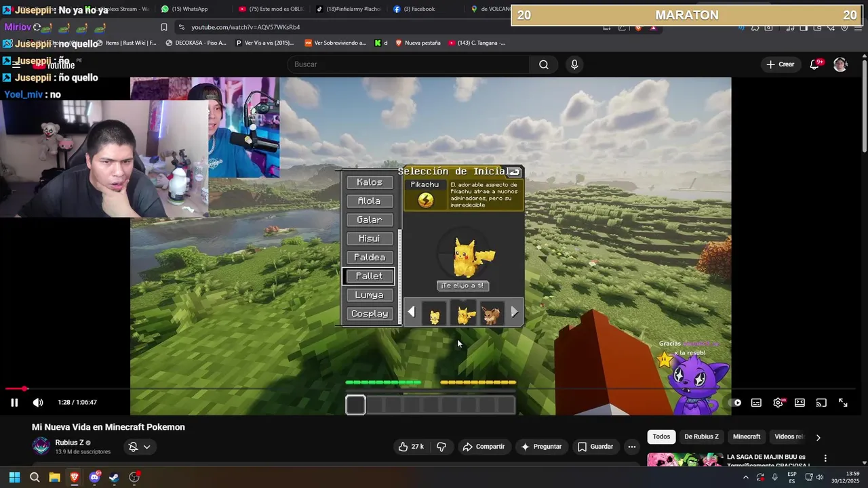868x488 pixels.
Task: Click the Preguntar button
Action: tap(541, 447)
